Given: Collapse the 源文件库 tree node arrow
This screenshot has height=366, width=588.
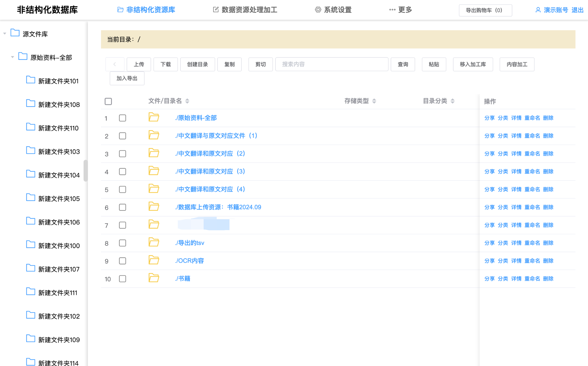Looking at the screenshot, I should [x=5, y=33].
